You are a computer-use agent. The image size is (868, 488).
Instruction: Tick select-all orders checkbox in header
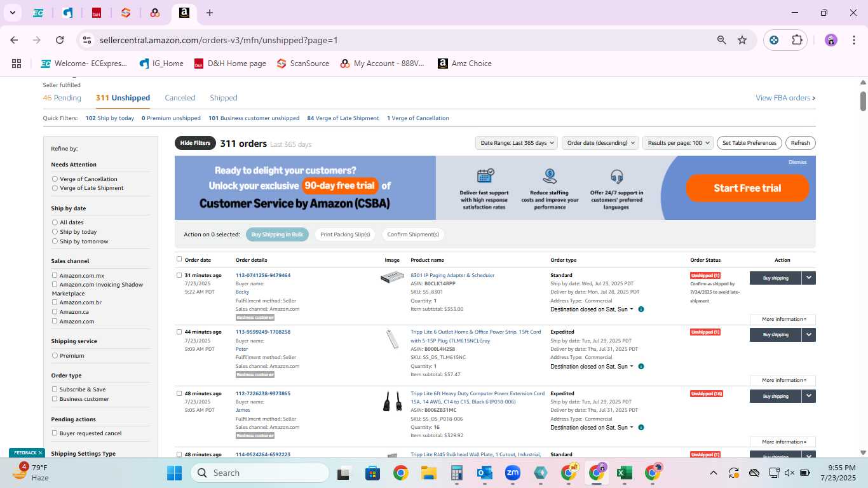[179, 259]
